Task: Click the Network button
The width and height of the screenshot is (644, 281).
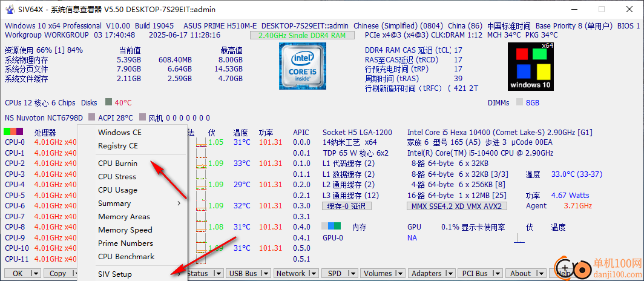Action: point(291,274)
